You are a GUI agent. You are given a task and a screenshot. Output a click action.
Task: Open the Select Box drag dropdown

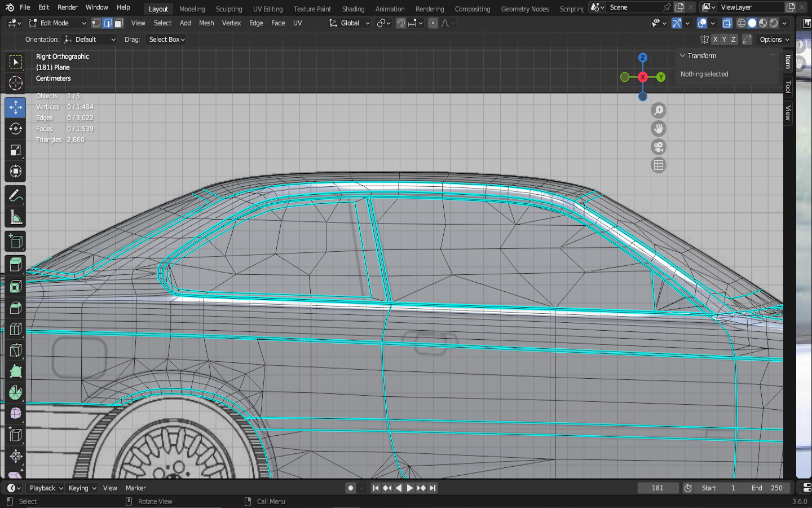click(166, 40)
